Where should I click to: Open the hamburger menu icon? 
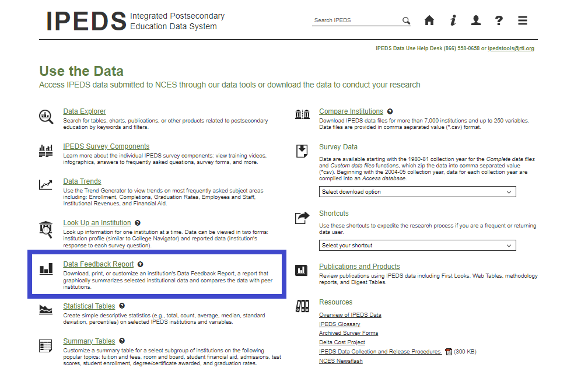(x=523, y=20)
